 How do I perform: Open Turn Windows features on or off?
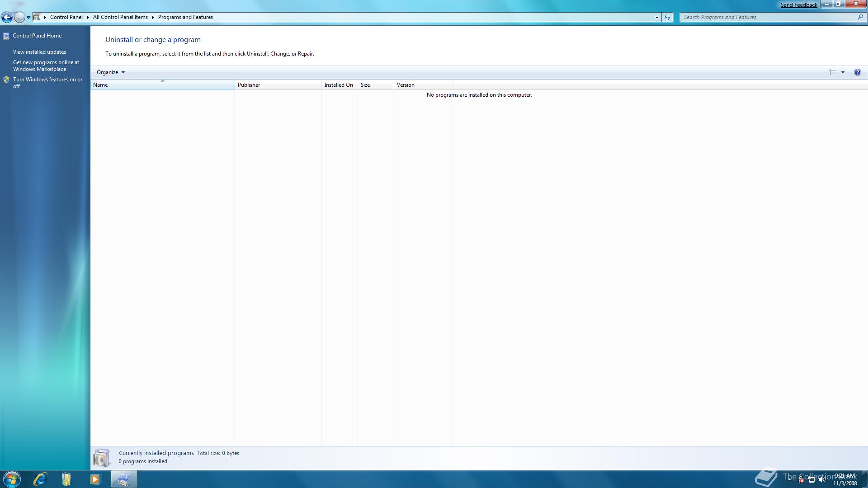48,83
